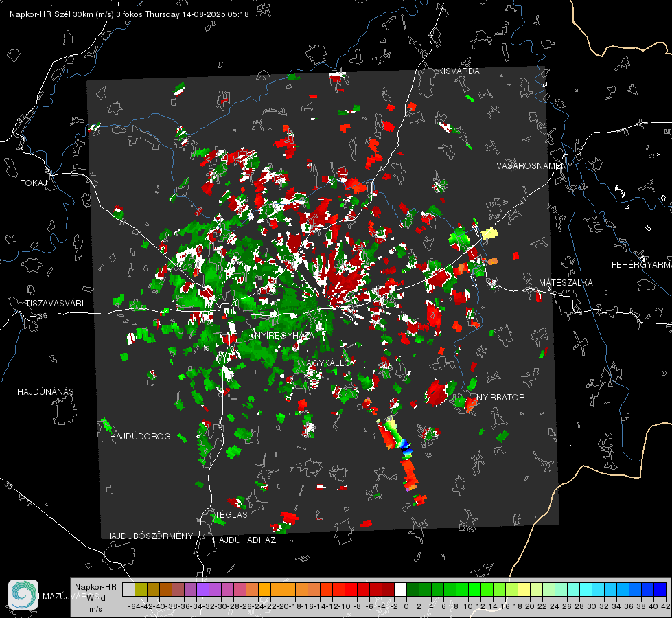The image size is (672, 618).
Task: Click the VÁSÁROSNAMÉNY city label
Action: pos(535,166)
